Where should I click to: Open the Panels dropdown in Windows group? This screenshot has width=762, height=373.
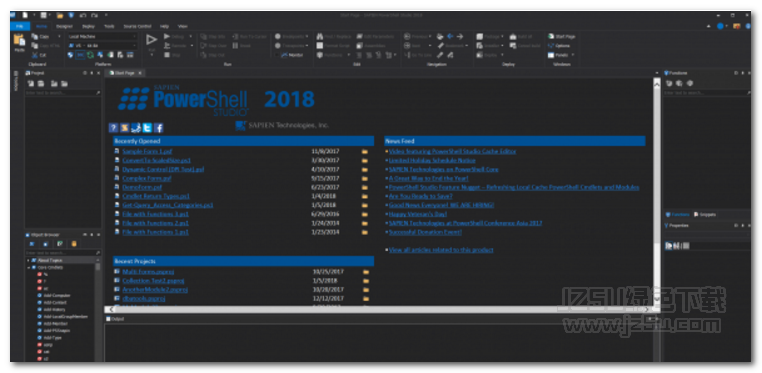[x=562, y=55]
